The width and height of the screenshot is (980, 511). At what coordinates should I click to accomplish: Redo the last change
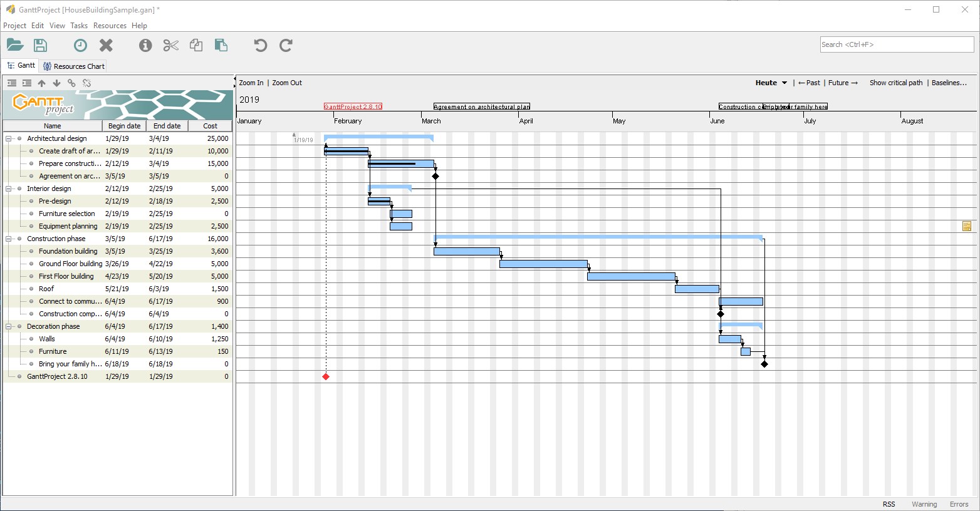point(286,44)
